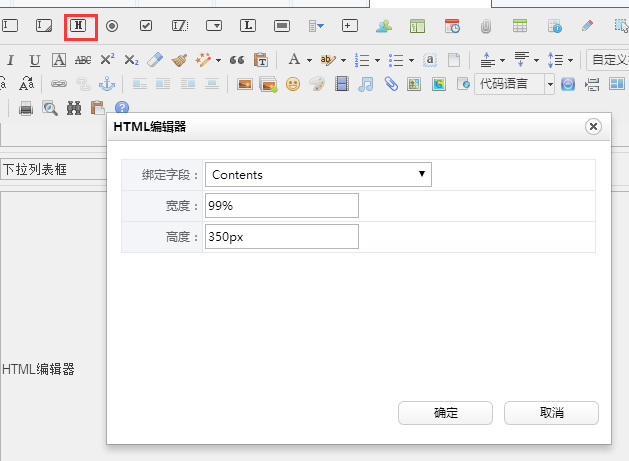
Task: Preview the document with magnifier icon
Action: tap(50, 108)
